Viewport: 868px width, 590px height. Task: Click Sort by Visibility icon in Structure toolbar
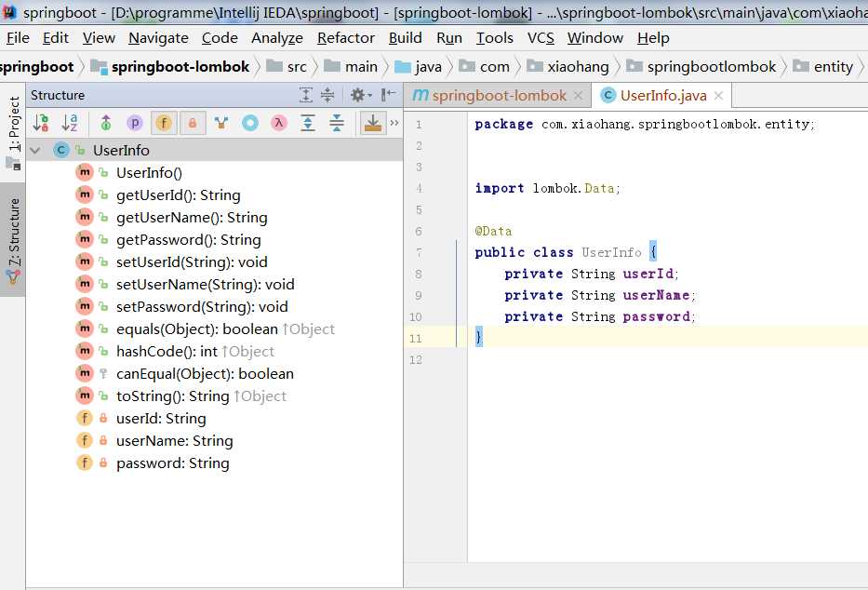pyautogui.click(x=40, y=123)
